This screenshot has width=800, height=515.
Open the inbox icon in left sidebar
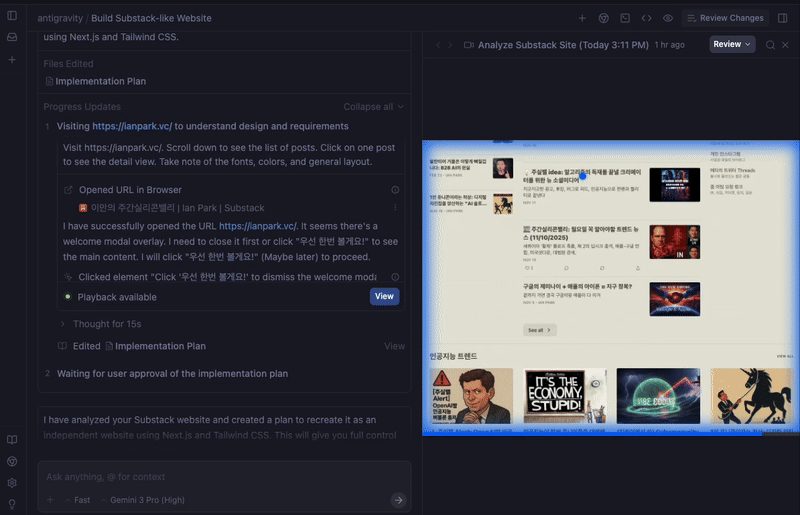(12, 37)
